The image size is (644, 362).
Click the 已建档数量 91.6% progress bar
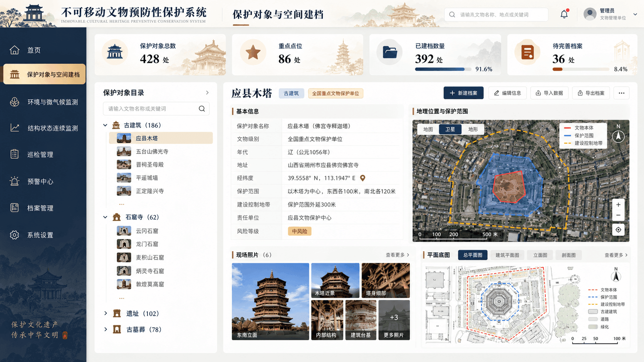click(443, 69)
